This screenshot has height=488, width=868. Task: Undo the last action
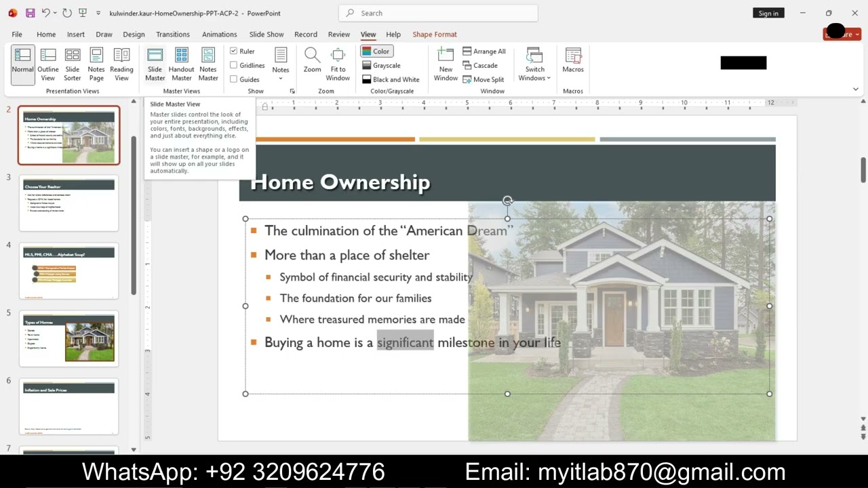coord(45,13)
